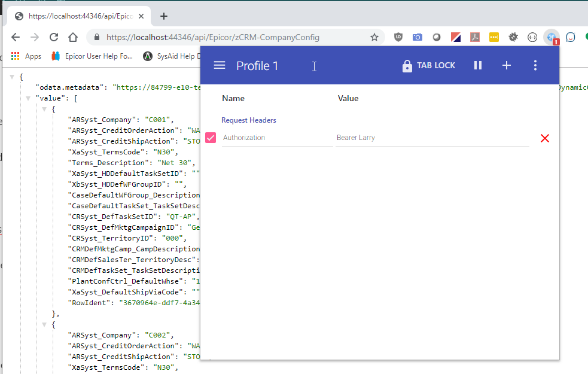This screenshot has width=588, height=374.
Task: Open the three-dot more options menu
Action: click(535, 65)
